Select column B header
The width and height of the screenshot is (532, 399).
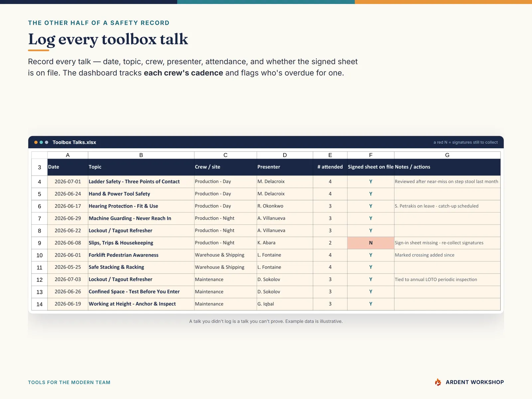pyautogui.click(x=141, y=155)
